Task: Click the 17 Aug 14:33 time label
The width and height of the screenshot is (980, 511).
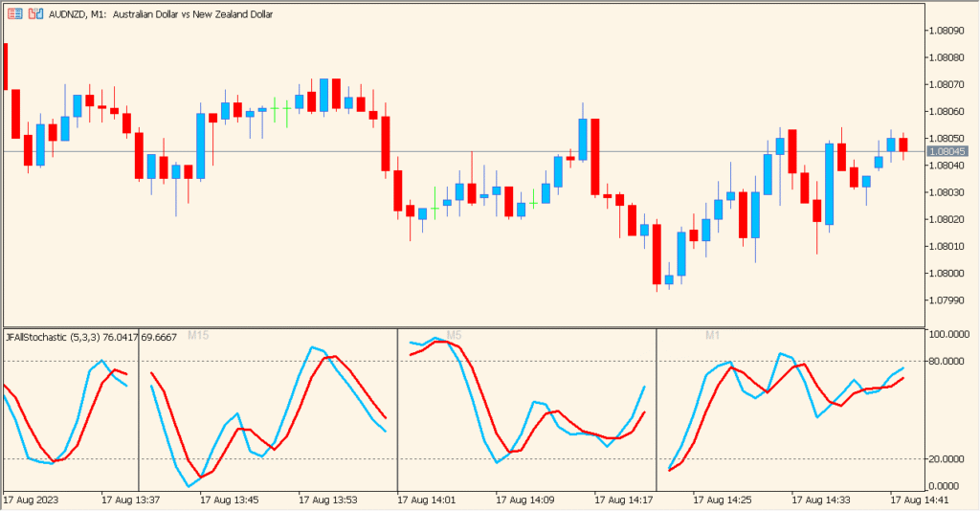Action: tap(821, 500)
